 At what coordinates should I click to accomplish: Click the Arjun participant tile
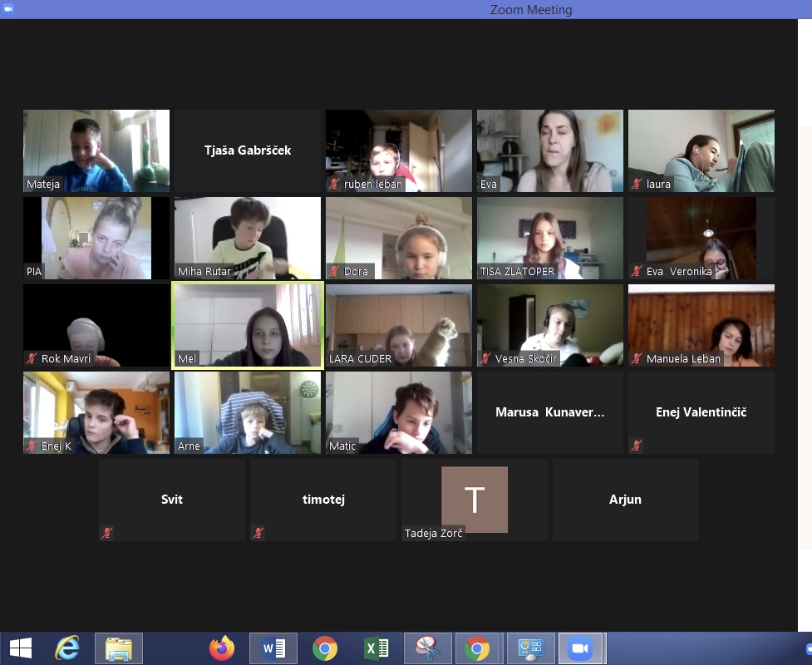[x=625, y=500]
